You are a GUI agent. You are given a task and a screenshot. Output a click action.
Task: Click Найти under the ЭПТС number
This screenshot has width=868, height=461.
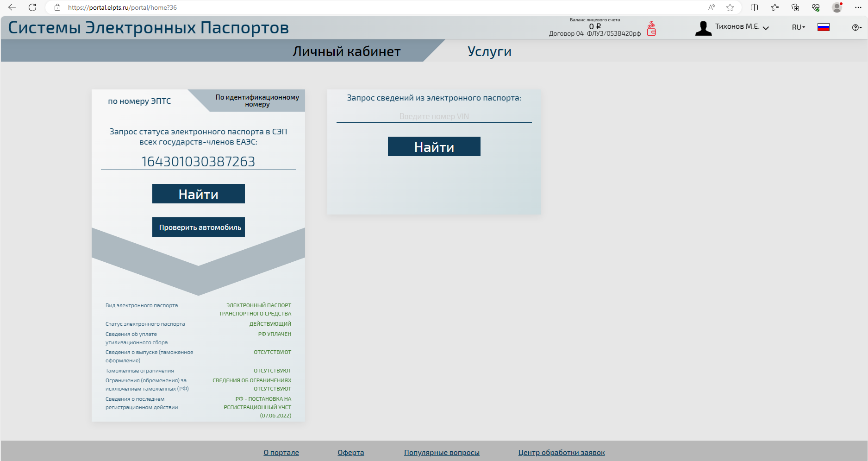click(199, 194)
